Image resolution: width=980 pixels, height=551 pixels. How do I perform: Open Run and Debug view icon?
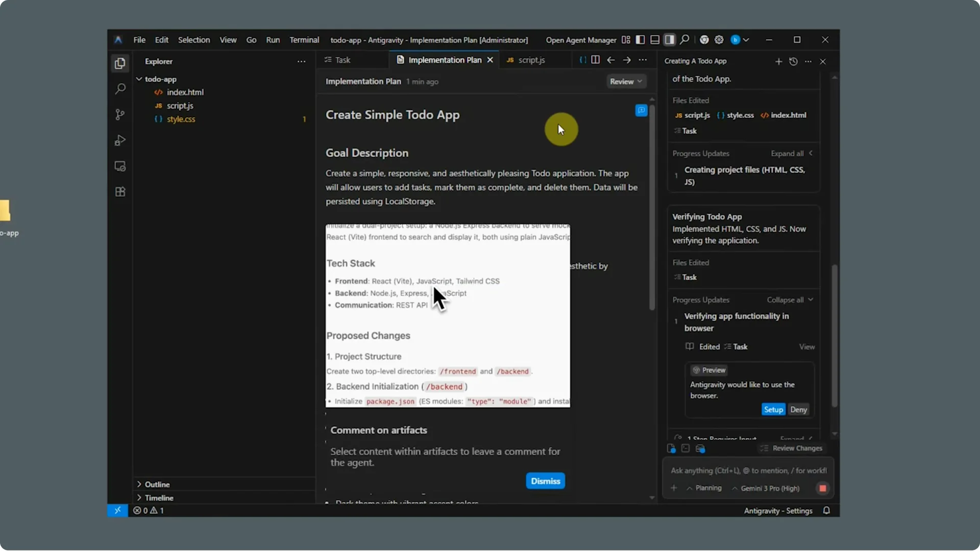coord(120,140)
